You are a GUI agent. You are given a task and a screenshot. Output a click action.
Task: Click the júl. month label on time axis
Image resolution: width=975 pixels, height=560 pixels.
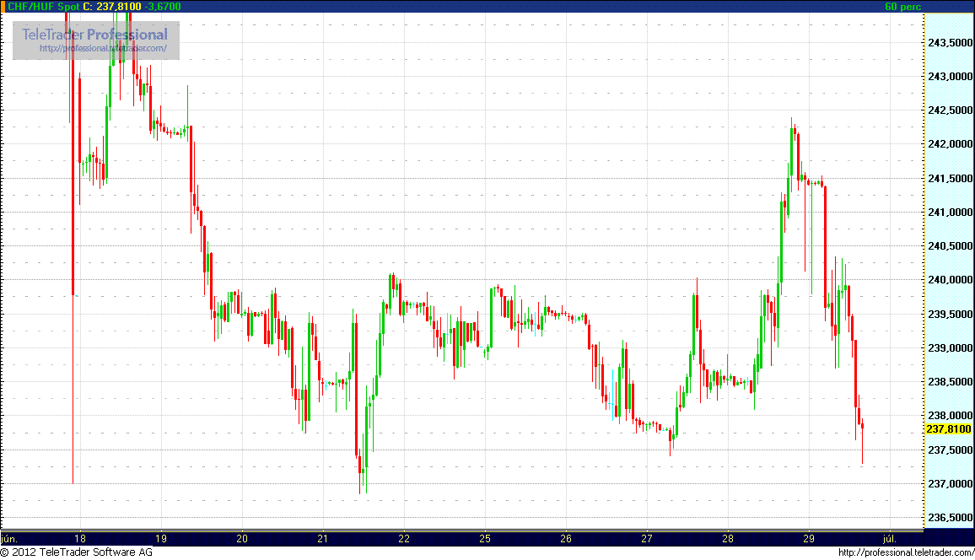890,539
